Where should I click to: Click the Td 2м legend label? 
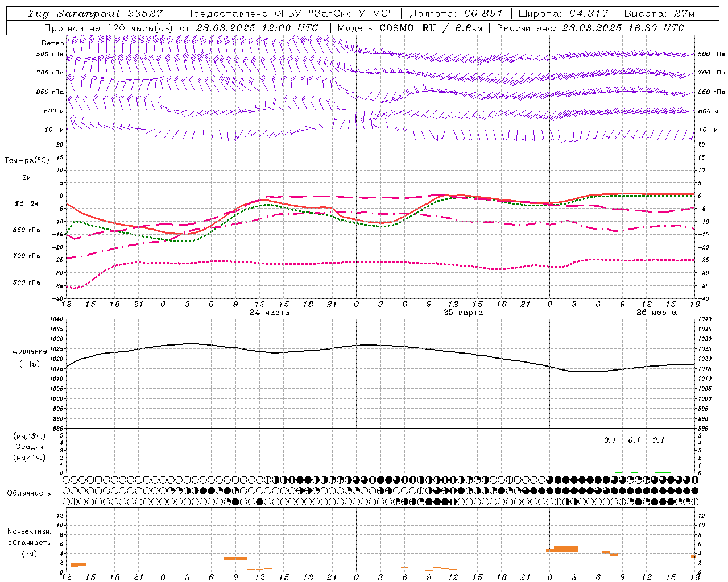(x=26, y=203)
